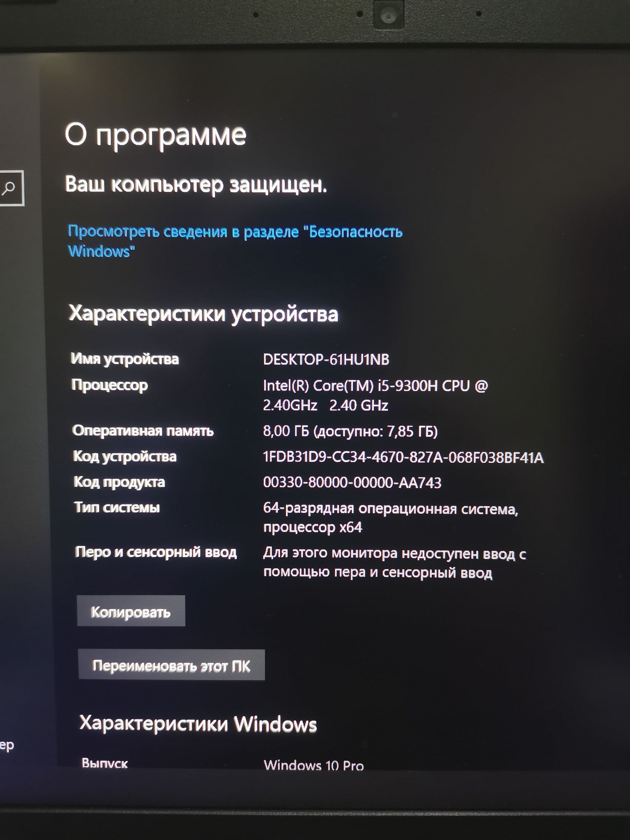This screenshot has height=840, width=630.
Task: Click Переименовать этот ПК button
Action: (x=171, y=665)
